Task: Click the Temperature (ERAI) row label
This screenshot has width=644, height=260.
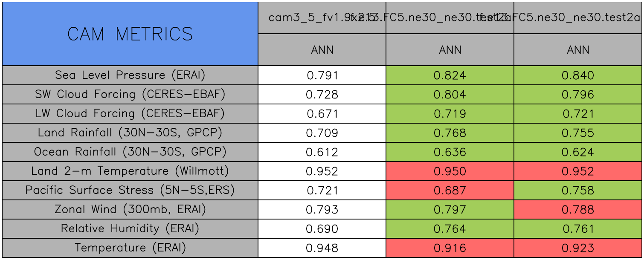Action: [x=130, y=248]
